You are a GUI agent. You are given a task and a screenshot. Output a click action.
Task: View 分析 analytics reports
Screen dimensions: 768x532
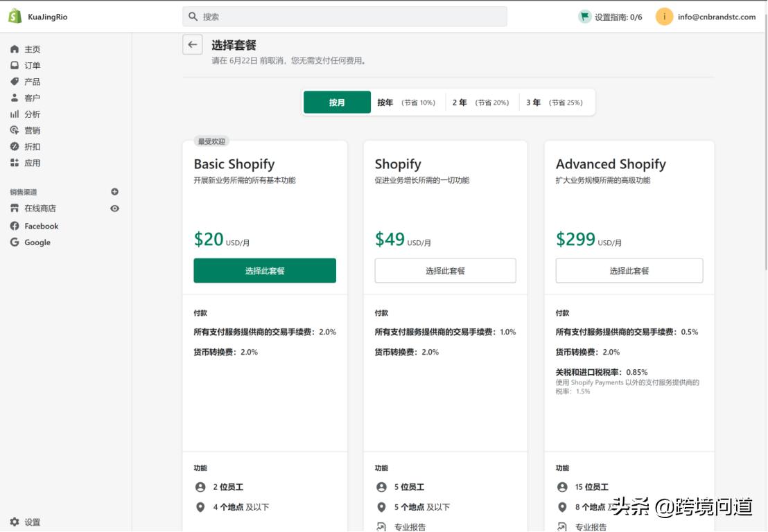coord(33,114)
